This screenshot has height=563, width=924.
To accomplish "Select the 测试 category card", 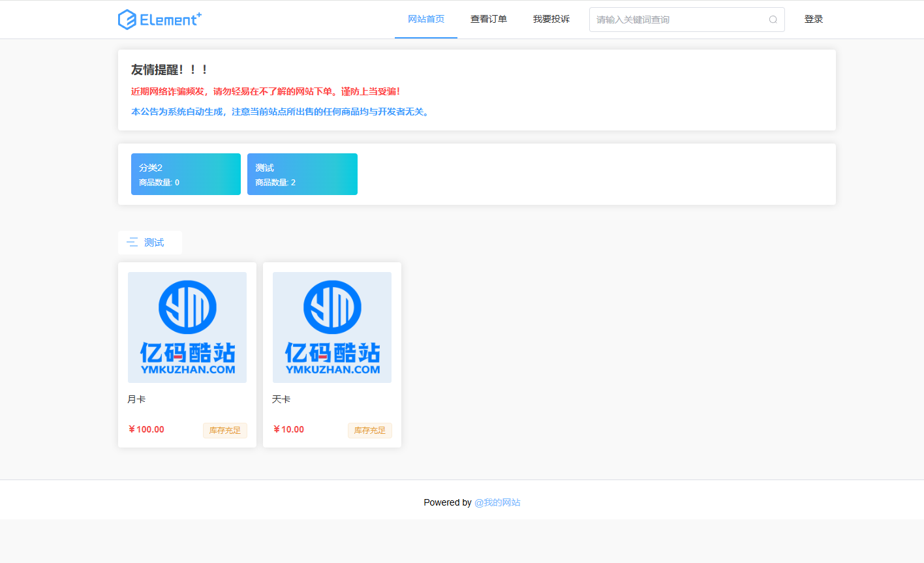I will tap(302, 174).
